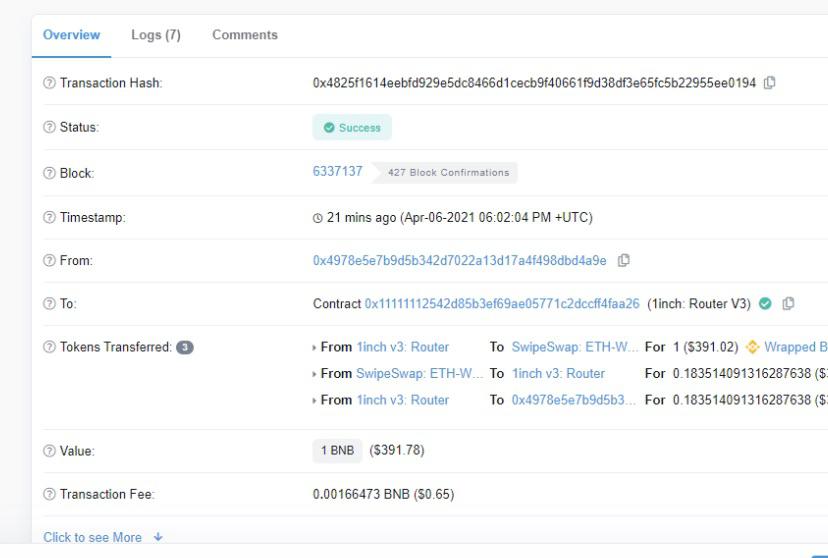The height and width of the screenshot is (558, 828).
Task: Click the Wrapped BNB token logo icon
Action: coord(752,347)
